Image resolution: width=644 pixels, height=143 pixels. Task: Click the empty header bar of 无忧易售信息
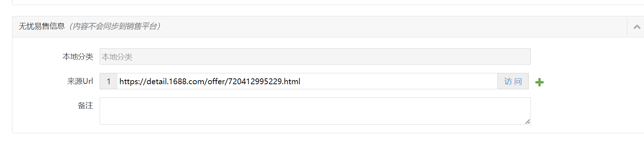click(x=393, y=27)
